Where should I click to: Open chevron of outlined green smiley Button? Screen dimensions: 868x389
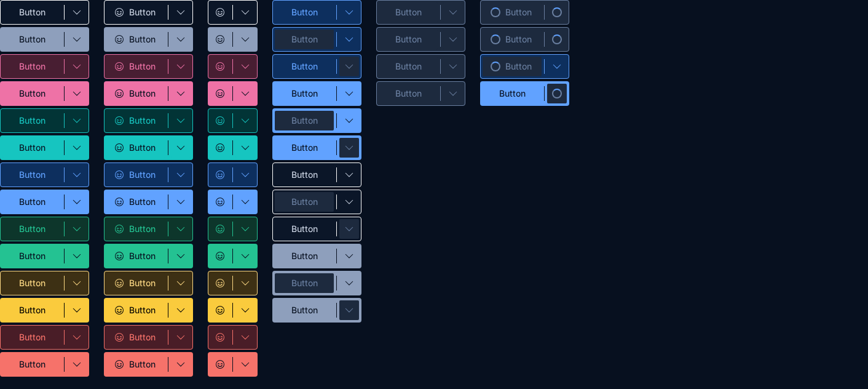[x=181, y=229]
